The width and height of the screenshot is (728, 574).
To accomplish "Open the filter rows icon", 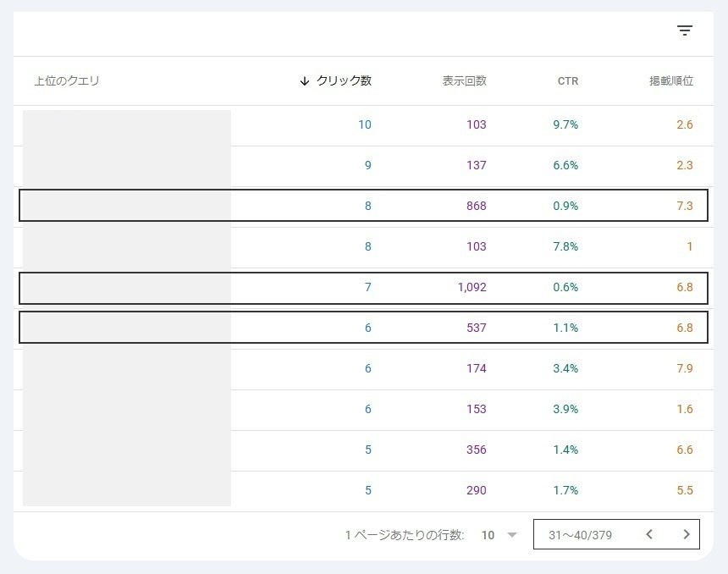I will point(684,30).
